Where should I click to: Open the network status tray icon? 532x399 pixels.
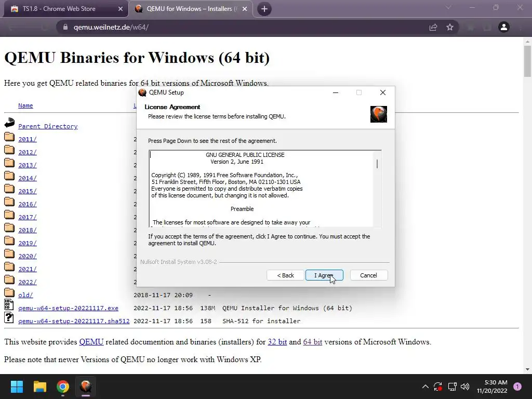pyautogui.click(x=452, y=387)
